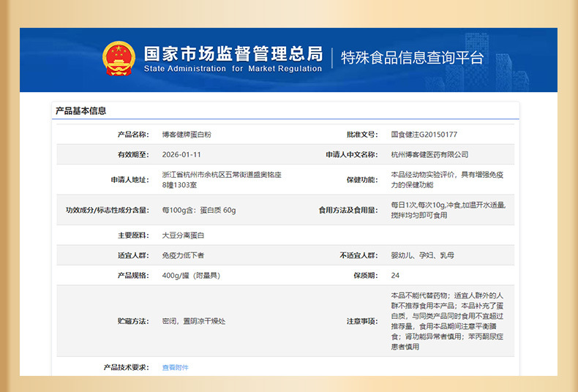Click main ingredient 大豆分离蛋白
This screenshot has height=392, width=578.
183,235
